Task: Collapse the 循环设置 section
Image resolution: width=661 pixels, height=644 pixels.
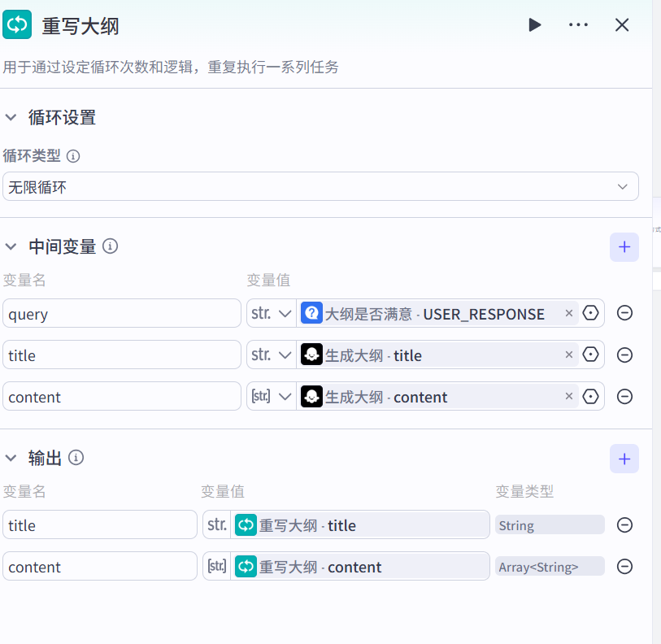Action: [11, 118]
